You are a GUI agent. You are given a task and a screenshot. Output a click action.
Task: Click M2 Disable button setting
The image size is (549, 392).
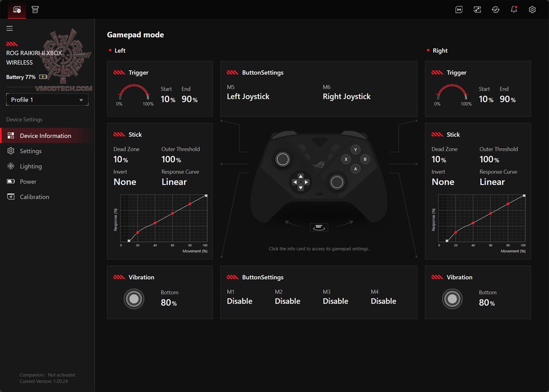coord(287,297)
